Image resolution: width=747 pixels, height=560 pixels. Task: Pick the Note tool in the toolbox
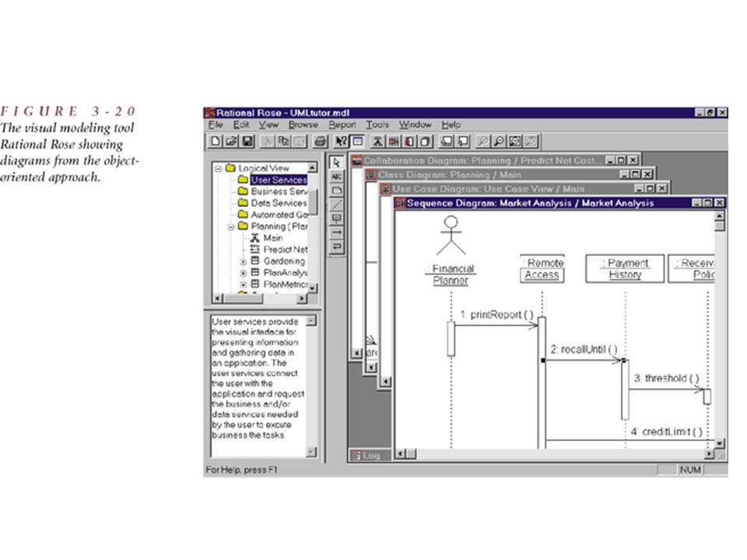point(336,191)
